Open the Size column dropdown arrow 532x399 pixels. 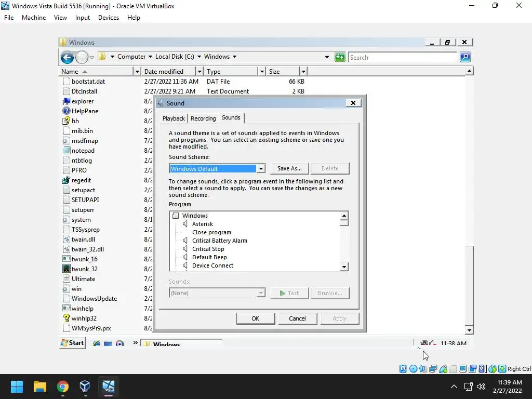point(303,72)
